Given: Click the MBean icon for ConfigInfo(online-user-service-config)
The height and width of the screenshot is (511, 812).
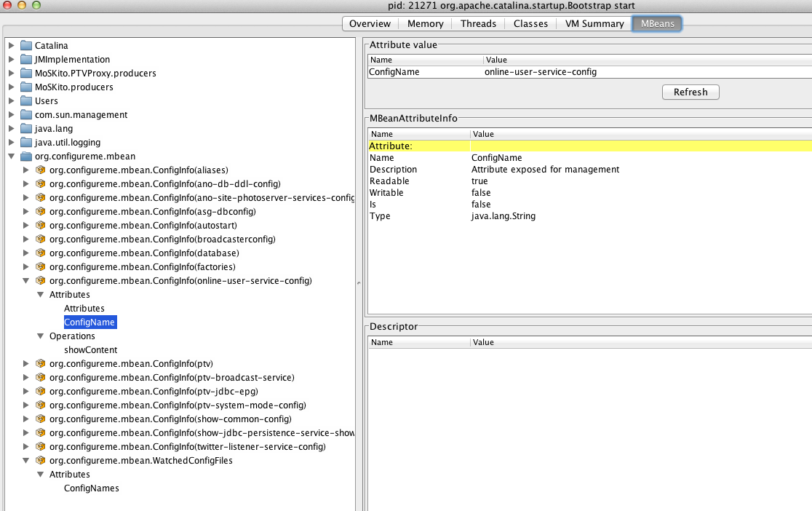Looking at the screenshot, I should [41, 280].
